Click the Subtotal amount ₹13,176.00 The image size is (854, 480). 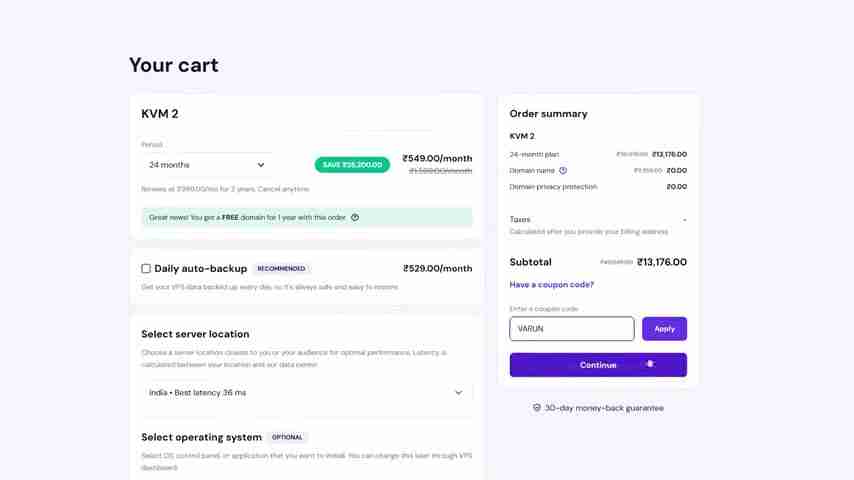click(x=661, y=262)
